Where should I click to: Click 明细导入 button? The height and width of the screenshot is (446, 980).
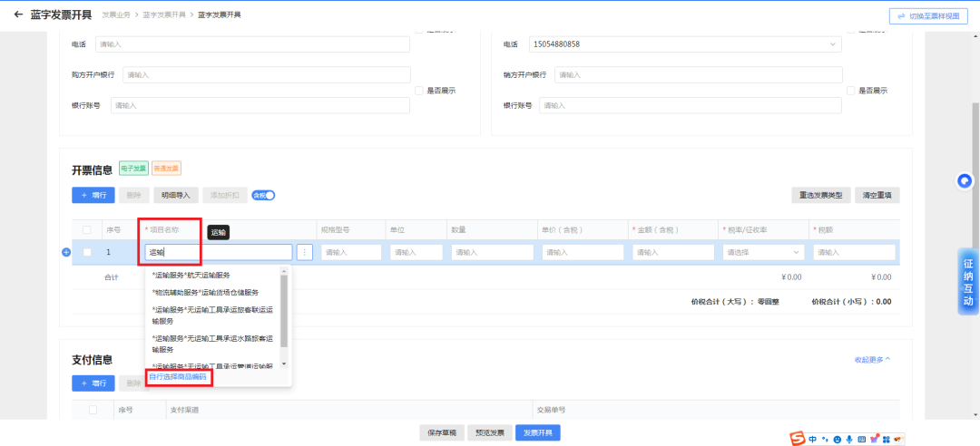(x=176, y=196)
